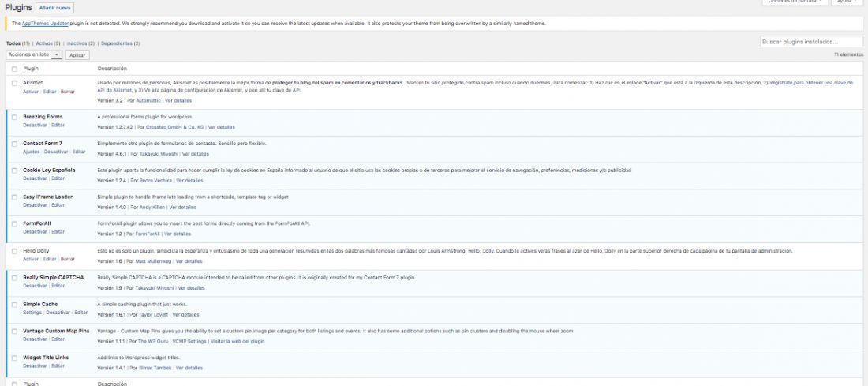The height and width of the screenshot is (386, 868).
Task: Open Ilimar Tambek author link
Action: (155, 368)
